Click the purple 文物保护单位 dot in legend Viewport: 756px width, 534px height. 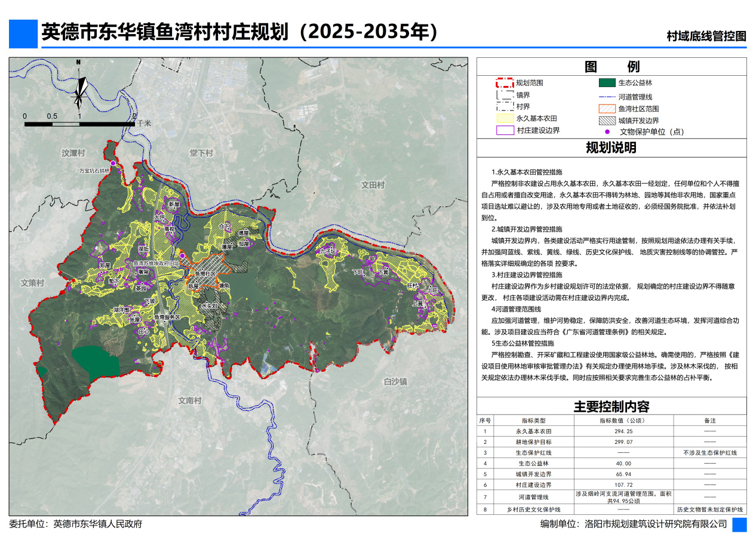click(x=607, y=132)
